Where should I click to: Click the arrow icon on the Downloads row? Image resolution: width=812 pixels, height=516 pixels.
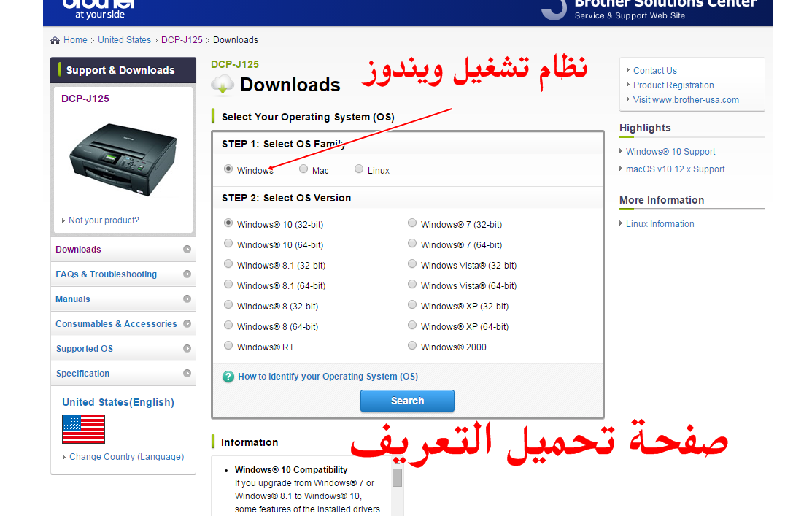tap(187, 249)
